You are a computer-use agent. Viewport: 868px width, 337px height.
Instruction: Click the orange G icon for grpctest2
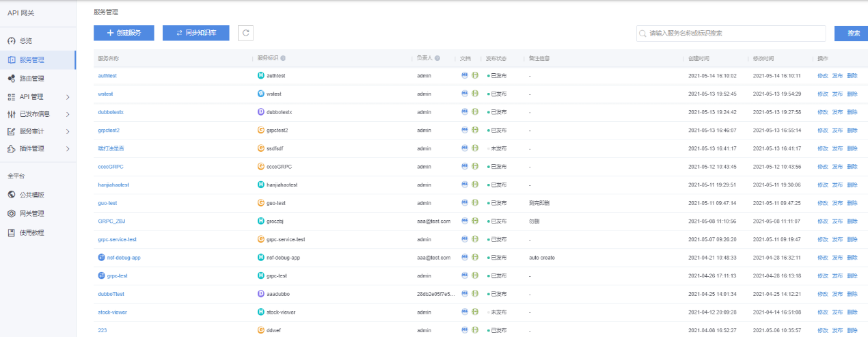[x=260, y=130]
